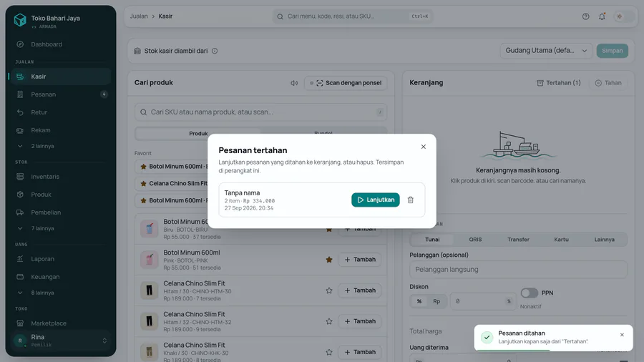
Task: Close the Pesanan tertahan dialog
Action: click(423, 147)
